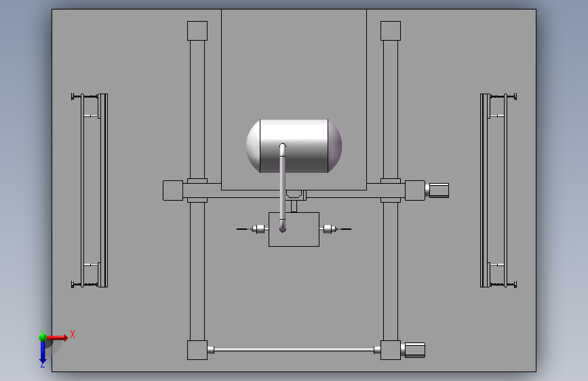Select the fitting left of the center box
Image resolution: width=588 pixels, height=381 pixels.
253,228
